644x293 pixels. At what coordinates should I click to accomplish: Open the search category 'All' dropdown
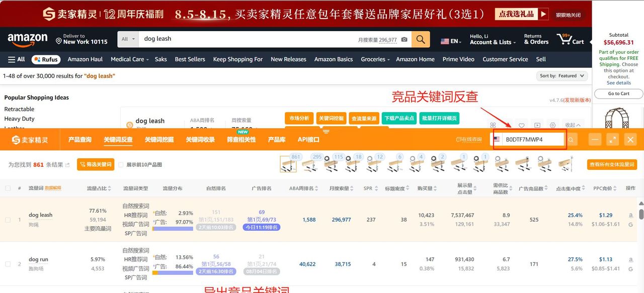(128, 39)
